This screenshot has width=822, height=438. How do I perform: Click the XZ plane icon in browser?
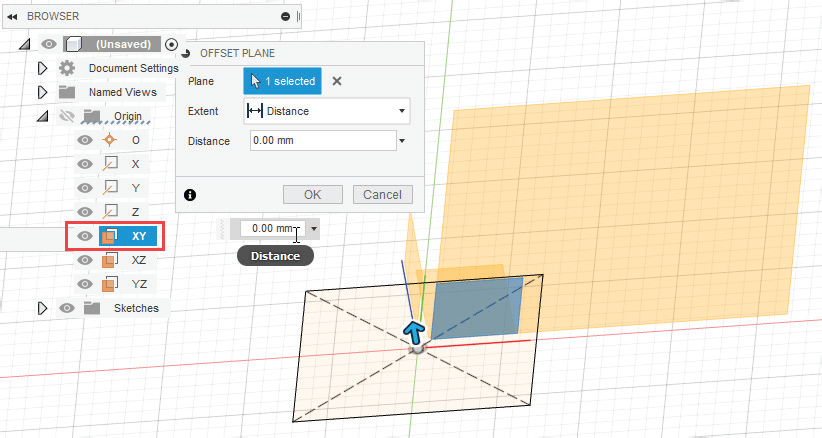111,260
